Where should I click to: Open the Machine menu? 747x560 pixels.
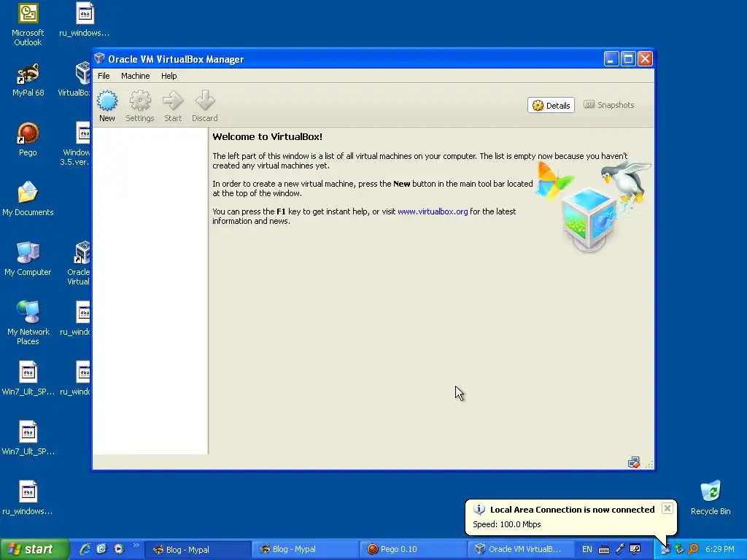pos(135,76)
